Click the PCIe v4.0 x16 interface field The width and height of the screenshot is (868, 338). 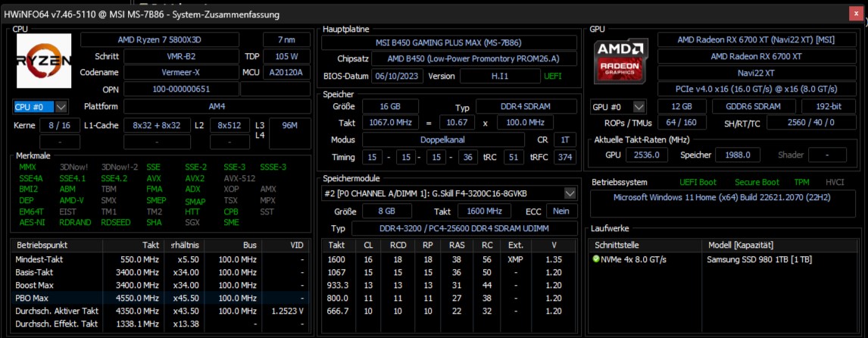[756, 89]
